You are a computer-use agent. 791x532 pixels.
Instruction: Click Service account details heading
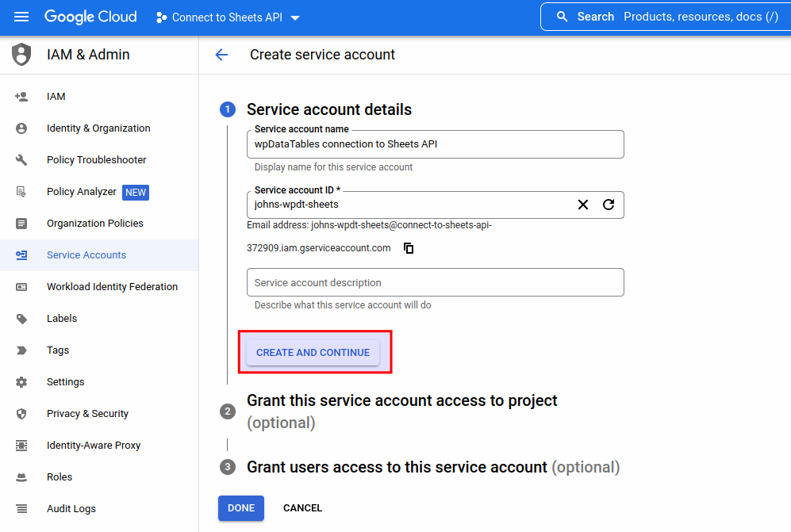click(329, 109)
